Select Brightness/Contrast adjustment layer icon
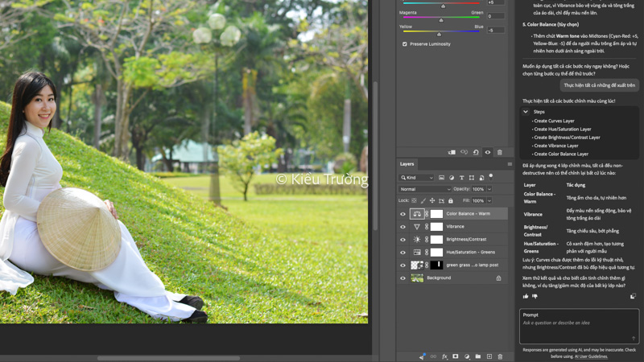The width and height of the screenshot is (644, 362). pyautogui.click(x=417, y=239)
